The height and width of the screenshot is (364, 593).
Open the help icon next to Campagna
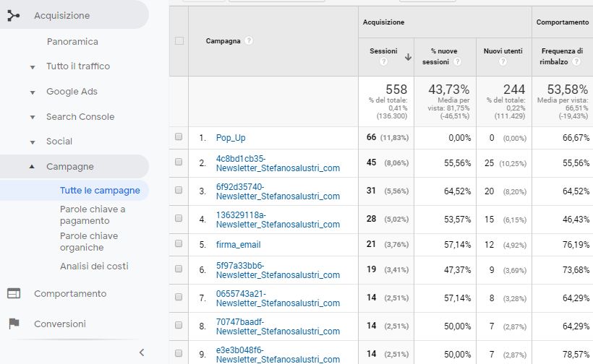(249, 40)
